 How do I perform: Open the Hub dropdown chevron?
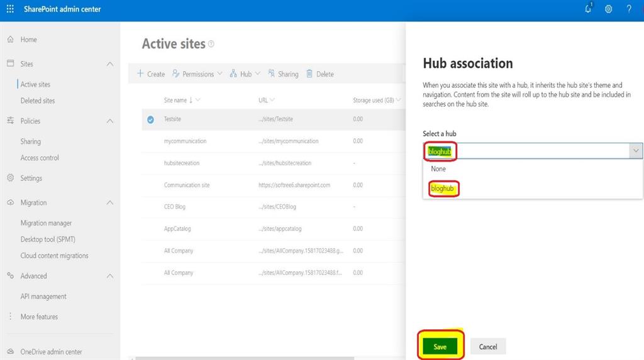(257, 74)
